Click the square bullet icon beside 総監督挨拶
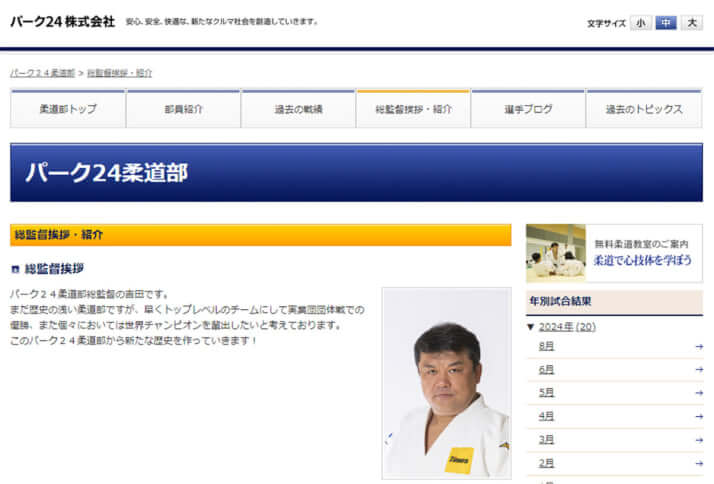 15,270
